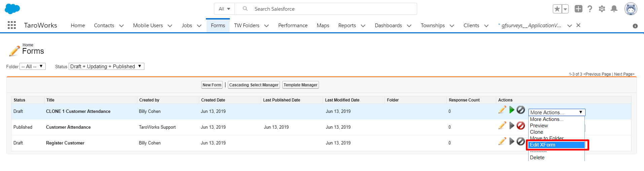Publish CLONE 1 Customer Attendance with green play icon
This screenshot has height=171, width=644.
click(512, 110)
